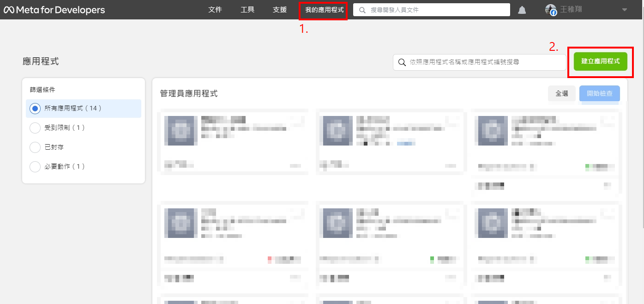Click the 全選 button
644x304 pixels.
coord(562,93)
